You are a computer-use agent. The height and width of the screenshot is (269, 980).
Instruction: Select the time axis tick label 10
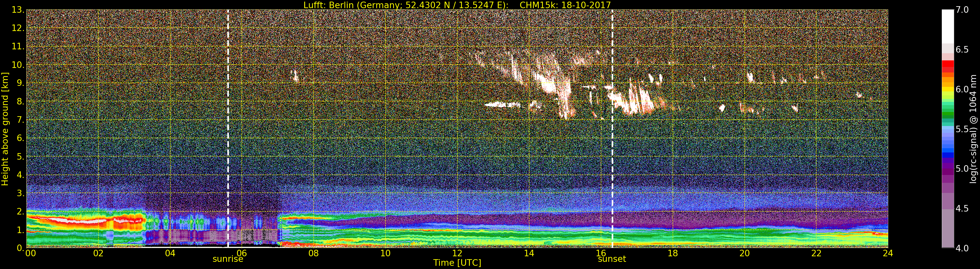(385, 253)
